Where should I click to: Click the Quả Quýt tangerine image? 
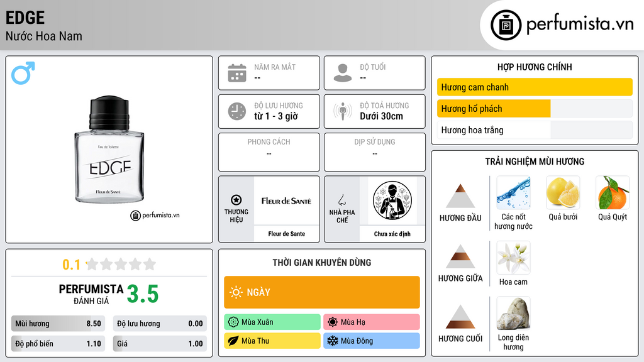point(613,192)
